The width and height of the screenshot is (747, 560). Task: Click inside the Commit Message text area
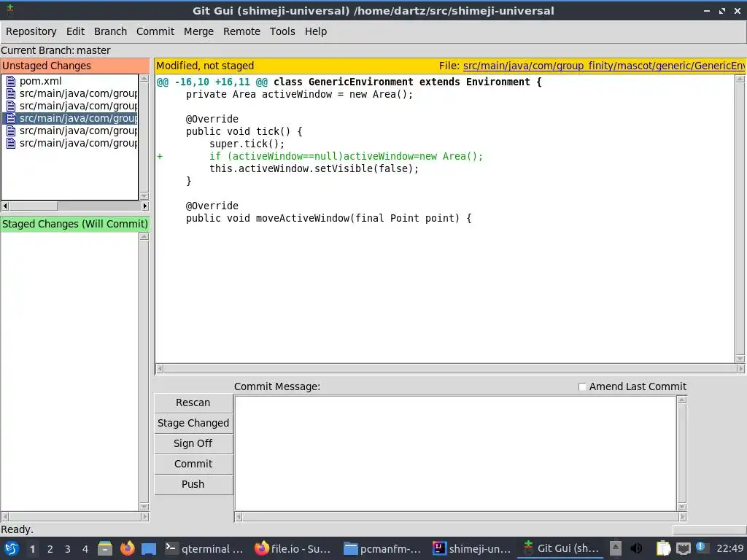pos(455,454)
